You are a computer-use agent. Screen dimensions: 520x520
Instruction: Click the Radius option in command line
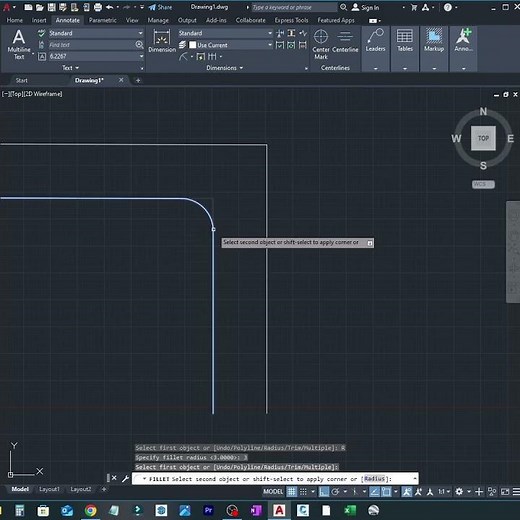point(375,479)
